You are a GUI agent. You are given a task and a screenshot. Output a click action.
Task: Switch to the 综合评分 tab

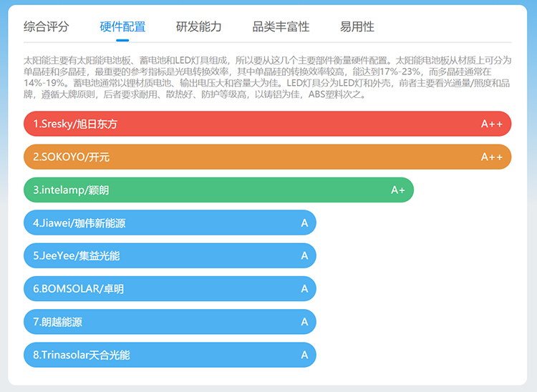[x=47, y=26]
